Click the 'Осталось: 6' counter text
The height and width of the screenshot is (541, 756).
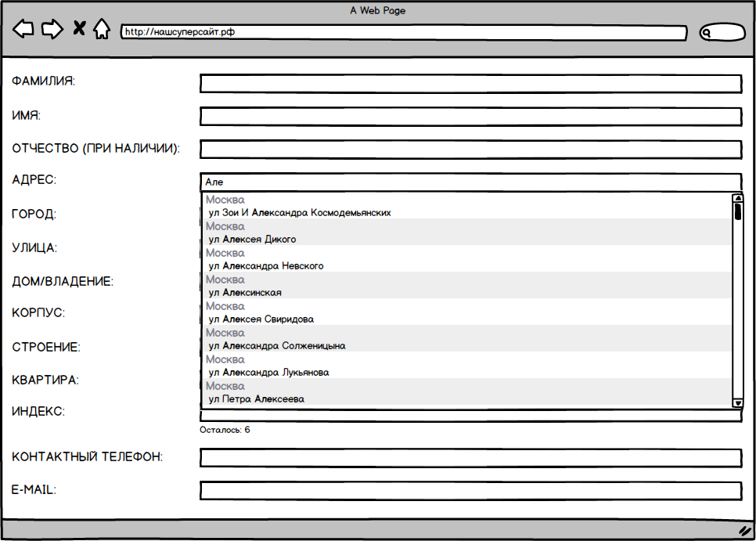225,430
